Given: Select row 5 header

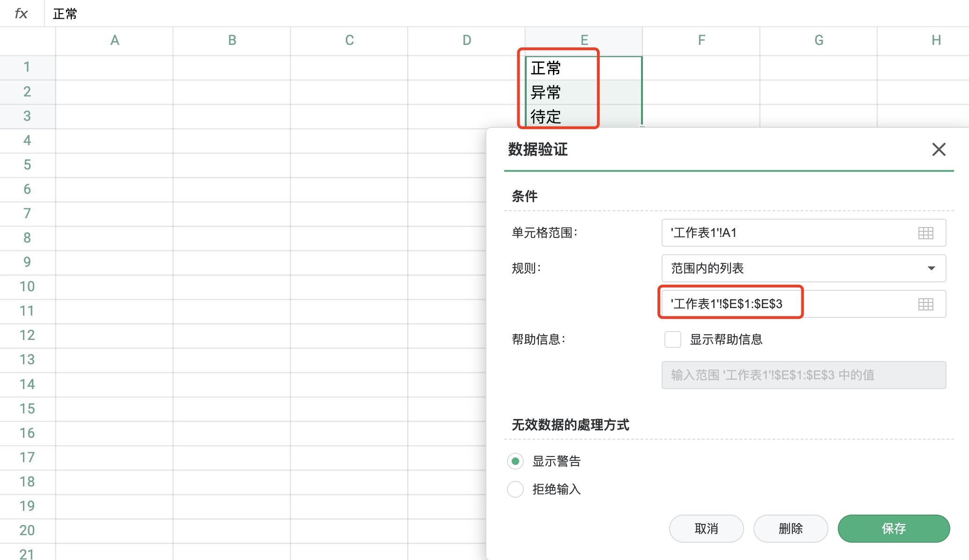Looking at the screenshot, I should click(x=27, y=165).
